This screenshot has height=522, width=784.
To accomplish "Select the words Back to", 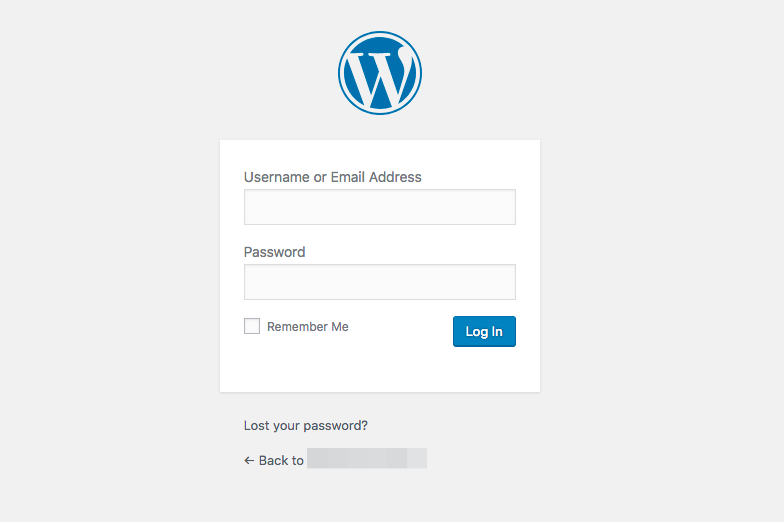I will (281, 460).
